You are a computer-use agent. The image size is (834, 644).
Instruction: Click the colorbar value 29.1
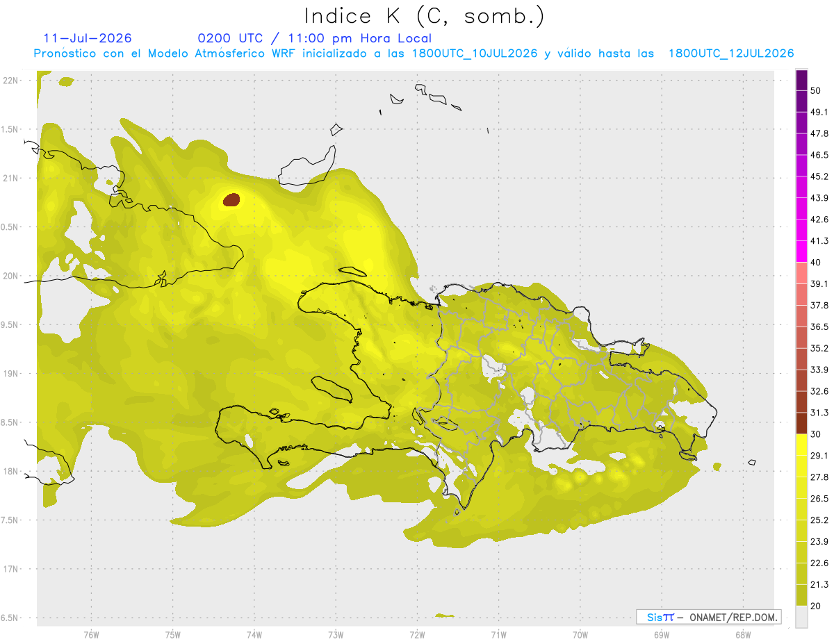coord(819,456)
